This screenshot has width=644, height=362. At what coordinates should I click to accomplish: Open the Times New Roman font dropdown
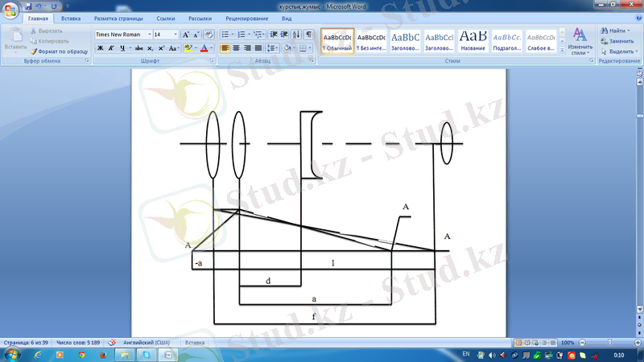coord(149,35)
